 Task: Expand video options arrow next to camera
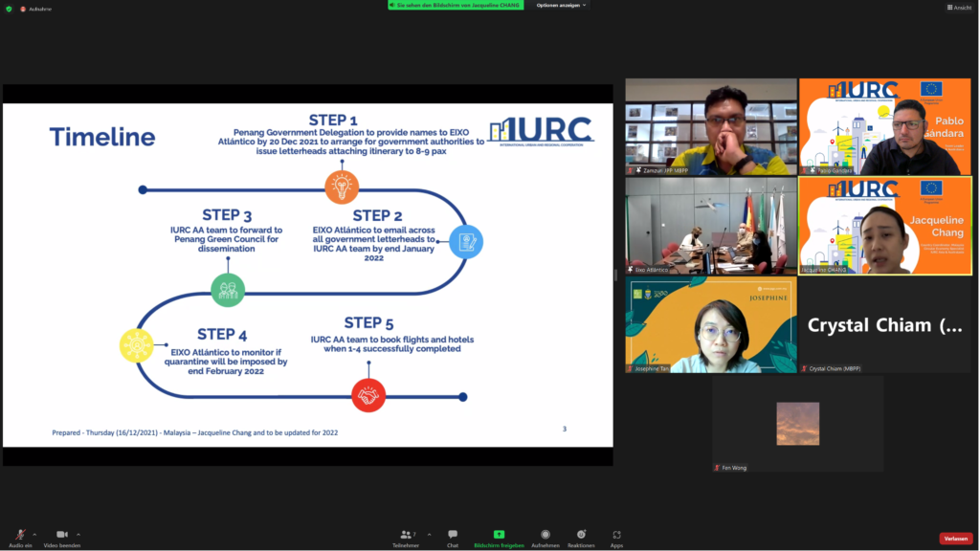click(x=78, y=535)
